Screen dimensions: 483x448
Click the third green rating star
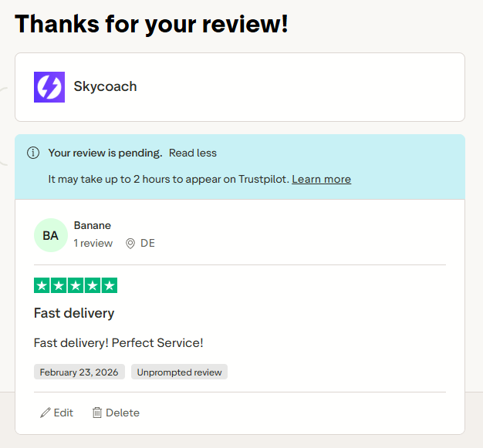(76, 285)
